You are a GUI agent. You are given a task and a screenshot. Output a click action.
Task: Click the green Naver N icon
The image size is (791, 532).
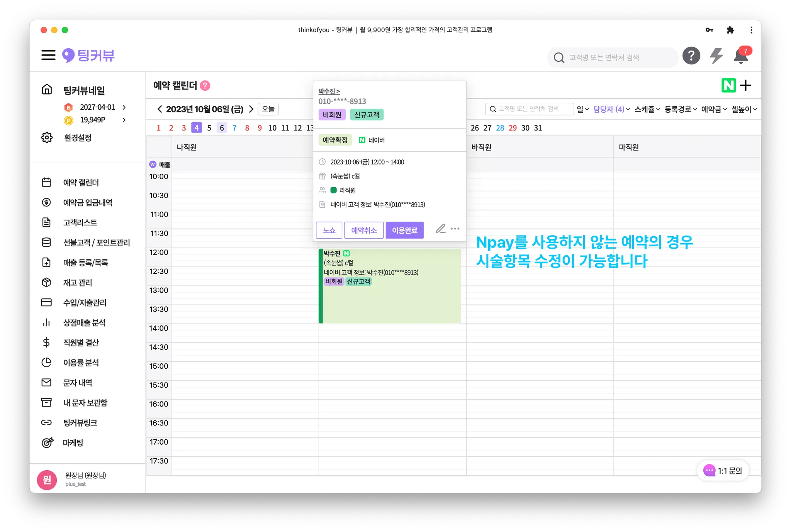[x=728, y=85]
